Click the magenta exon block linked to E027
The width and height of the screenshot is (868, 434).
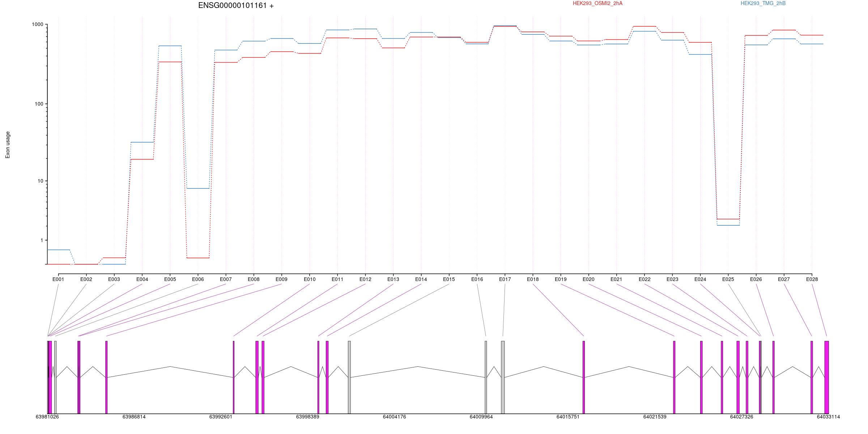pos(812,377)
